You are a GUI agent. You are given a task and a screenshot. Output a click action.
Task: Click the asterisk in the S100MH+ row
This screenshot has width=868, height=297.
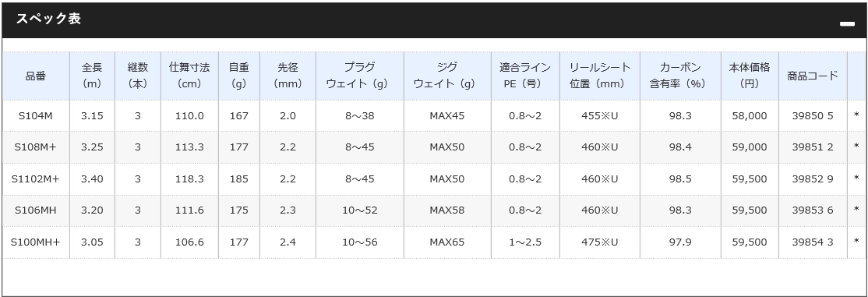tap(857, 242)
